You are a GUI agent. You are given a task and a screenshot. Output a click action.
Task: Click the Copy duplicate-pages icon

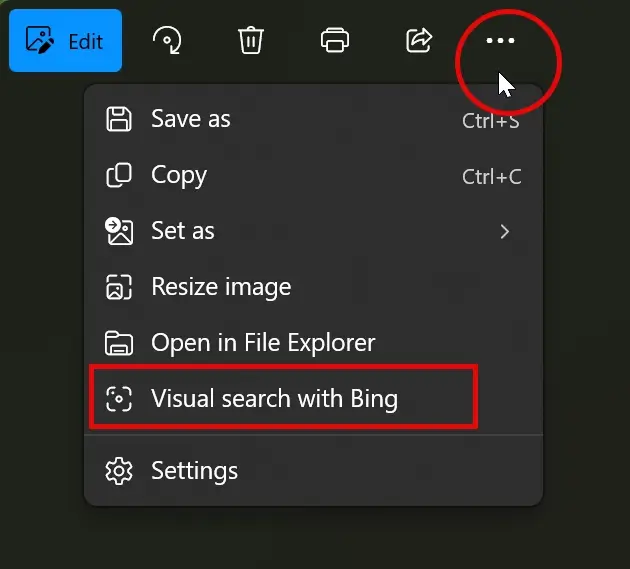[x=119, y=175]
